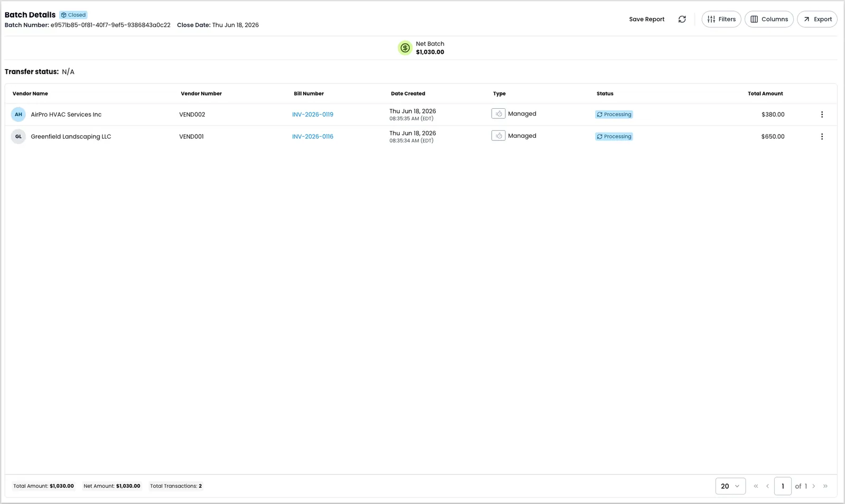Screen dimensions: 845x504
Task: Open the invoice INV-2026-0116 link
Action: [313, 137]
